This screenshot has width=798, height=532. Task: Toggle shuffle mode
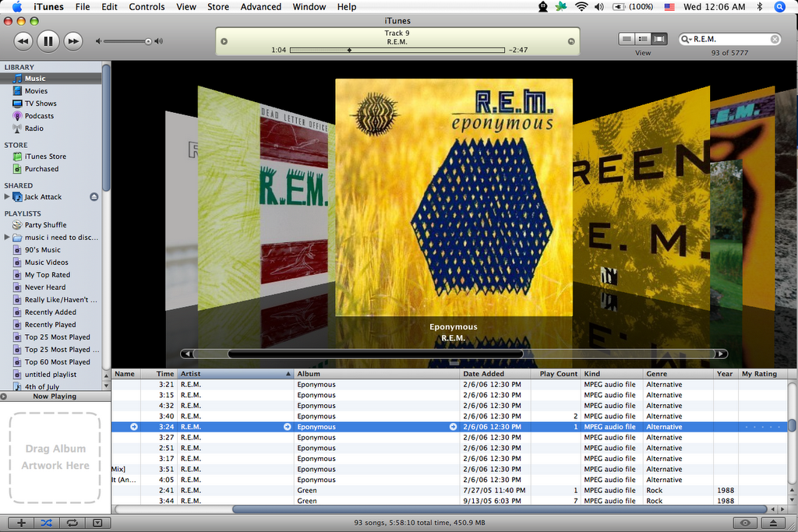tap(46, 523)
